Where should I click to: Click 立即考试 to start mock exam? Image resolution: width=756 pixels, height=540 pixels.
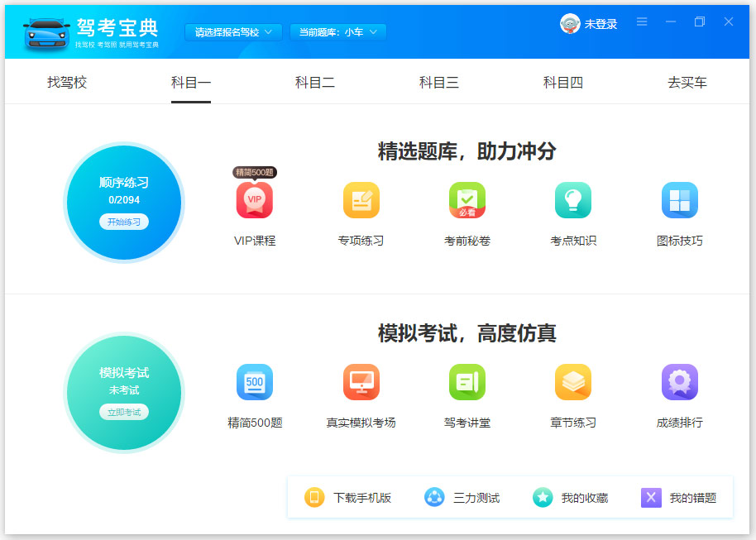[x=123, y=412]
